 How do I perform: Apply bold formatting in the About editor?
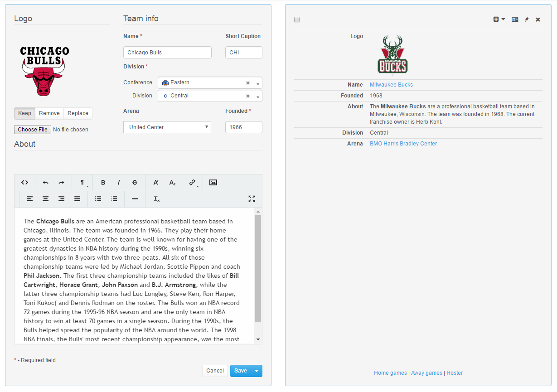tap(103, 183)
